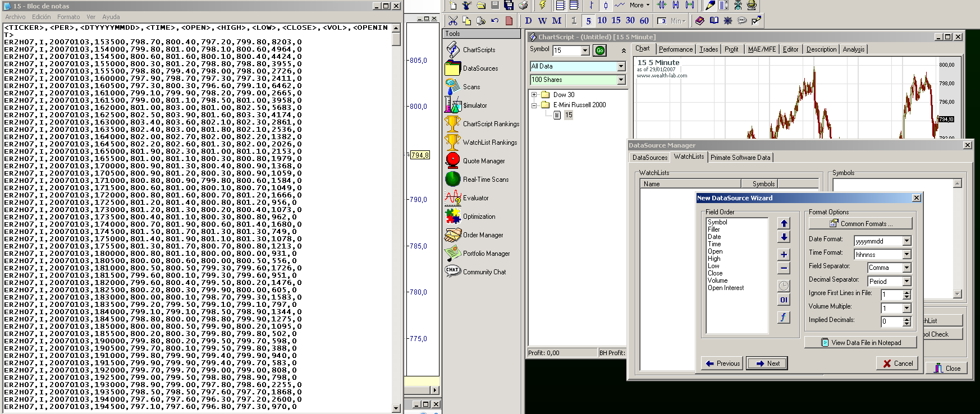Click View Data File in Notepad button

860,342
